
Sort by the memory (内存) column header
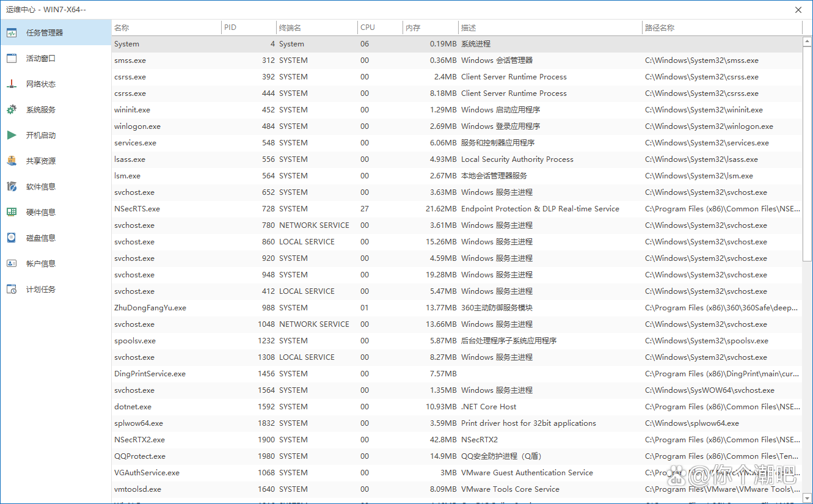(x=430, y=27)
